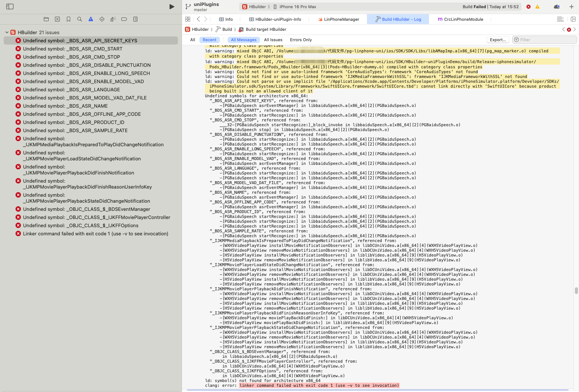Open the uniPlugins master branch menu

[206, 7]
